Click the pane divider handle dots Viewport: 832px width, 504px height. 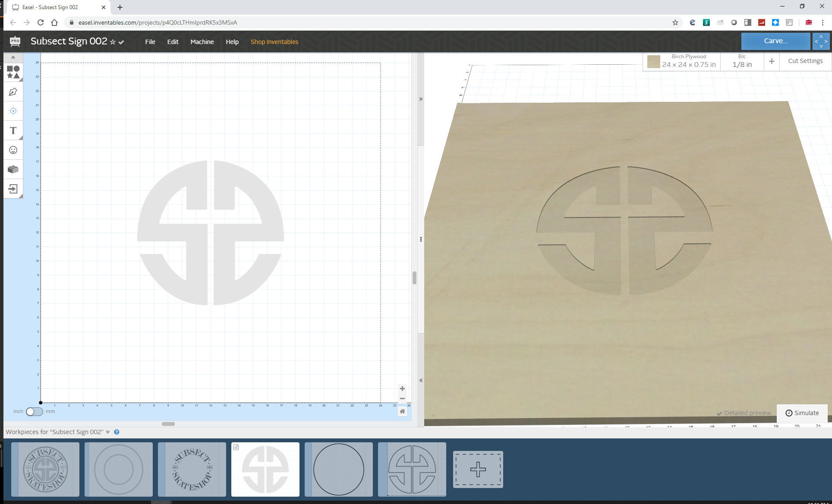point(421,239)
